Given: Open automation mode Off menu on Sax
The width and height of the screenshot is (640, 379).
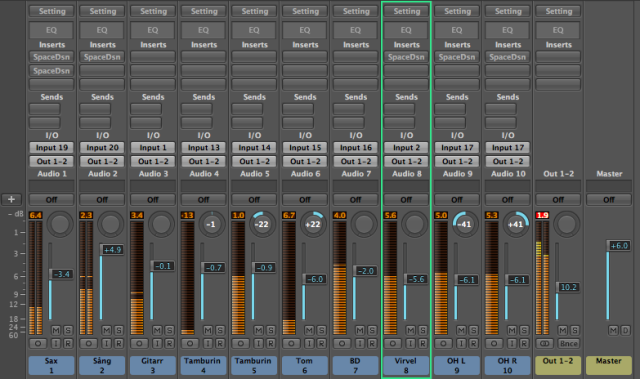Looking at the screenshot, I should (x=52, y=199).
